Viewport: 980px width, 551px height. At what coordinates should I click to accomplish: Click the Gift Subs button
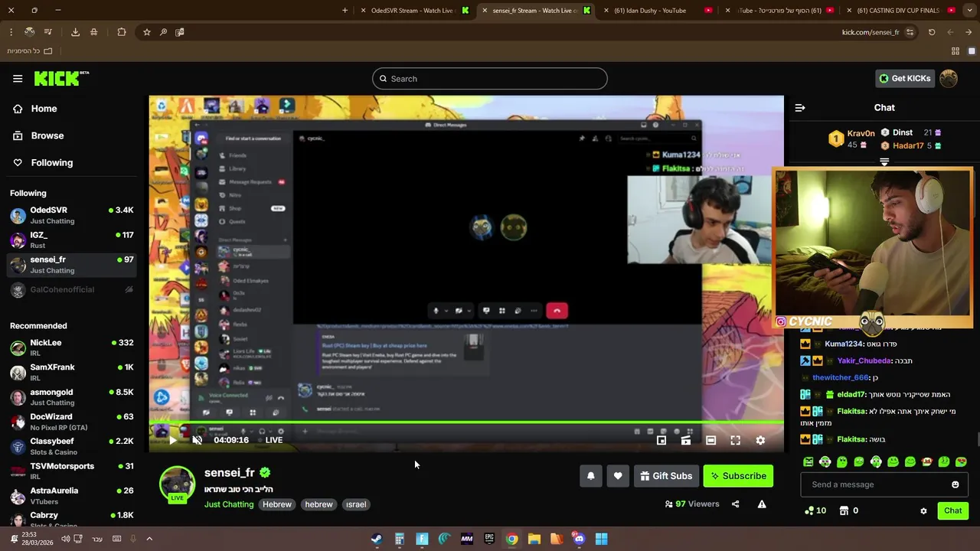(666, 476)
